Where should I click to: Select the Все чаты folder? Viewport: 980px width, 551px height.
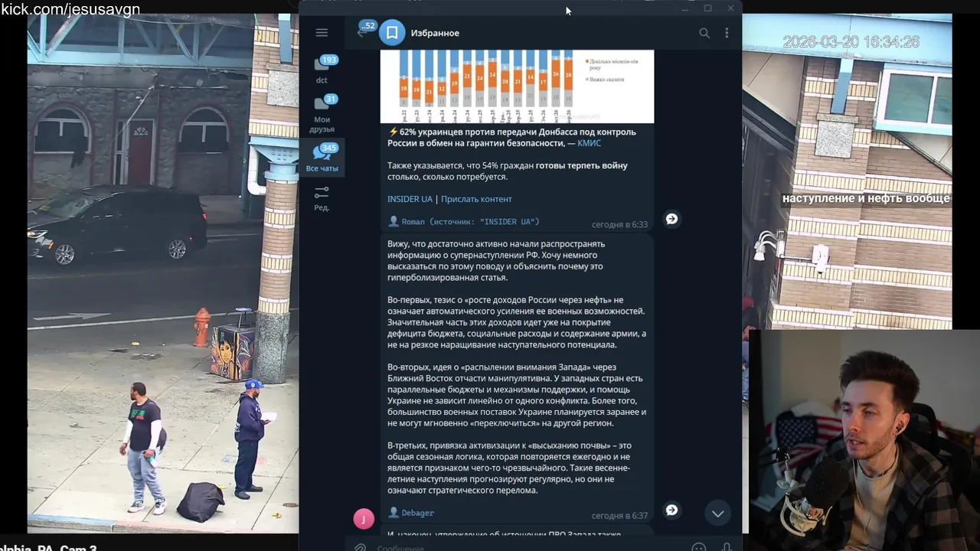[x=322, y=158]
